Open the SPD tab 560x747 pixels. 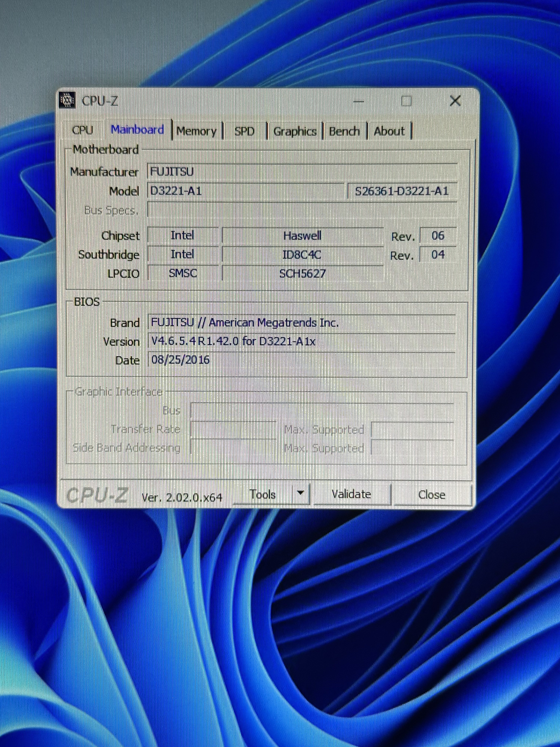pyautogui.click(x=244, y=131)
